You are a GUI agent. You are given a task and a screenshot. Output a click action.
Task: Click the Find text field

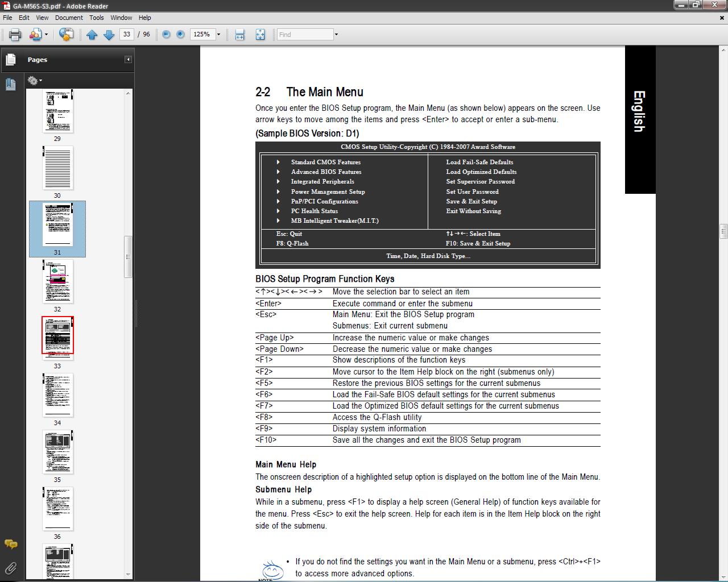[x=305, y=35]
